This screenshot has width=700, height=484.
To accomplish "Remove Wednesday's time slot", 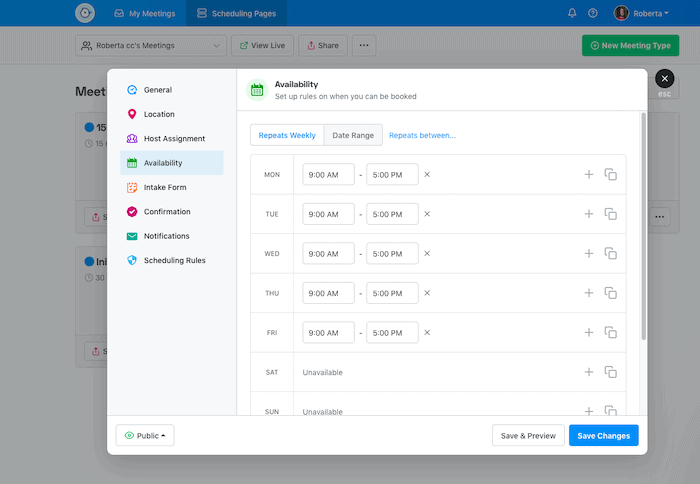I will pos(427,254).
